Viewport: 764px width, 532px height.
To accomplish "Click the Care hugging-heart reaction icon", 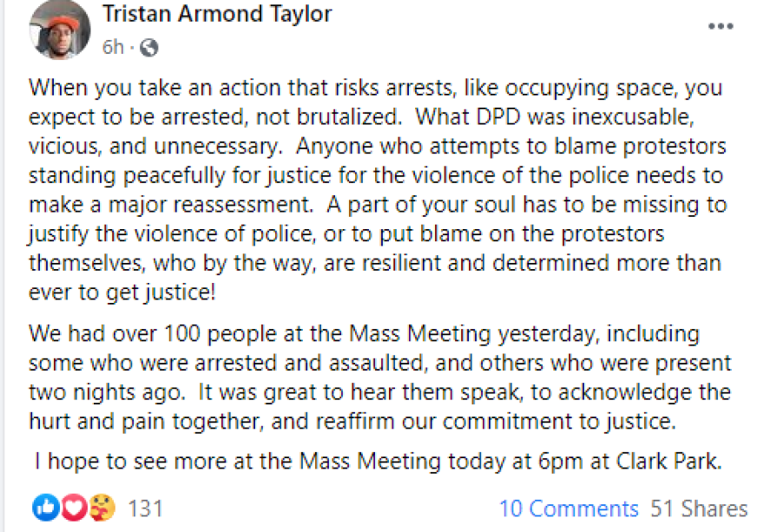I will pos(102,508).
